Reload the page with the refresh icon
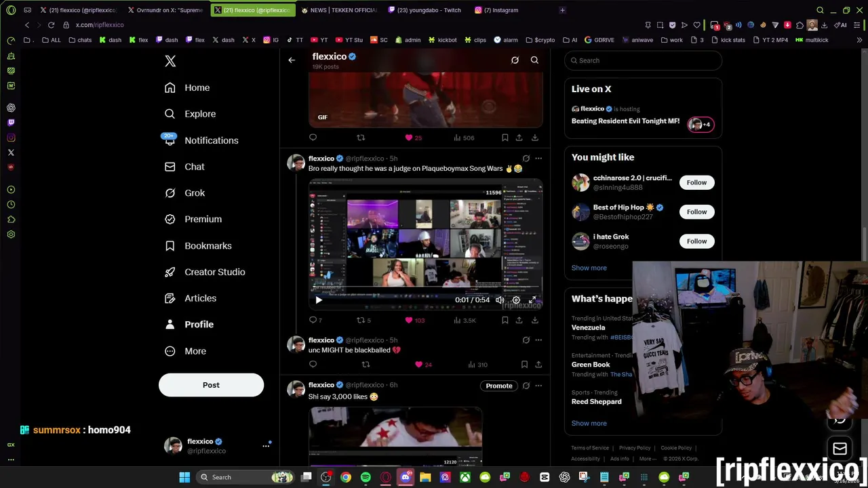 [51, 25]
